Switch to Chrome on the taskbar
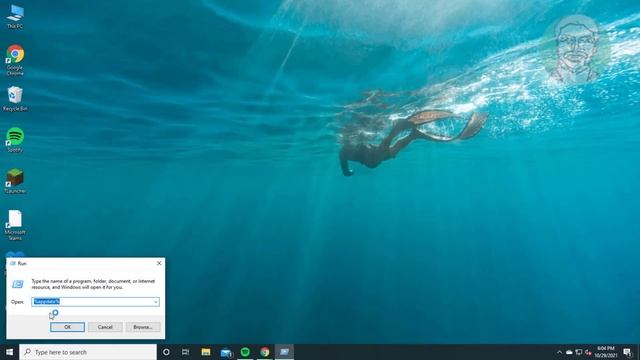 click(x=264, y=352)
